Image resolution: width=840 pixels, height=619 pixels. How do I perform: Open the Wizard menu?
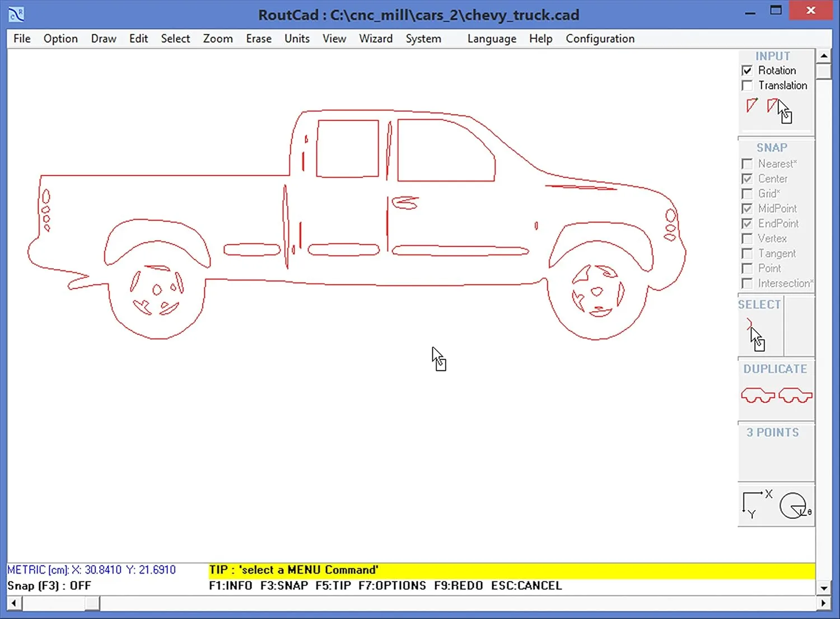[375, 39]
